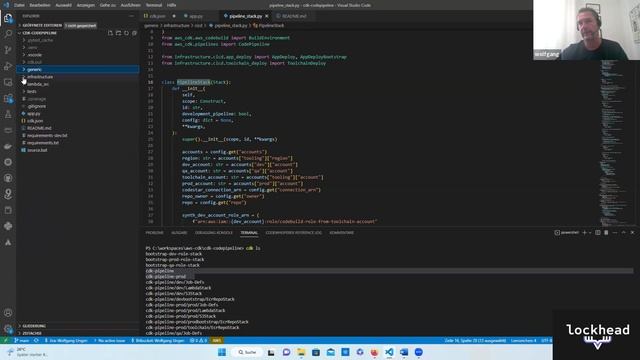
Task: Refresh the explorer file tree
Action: tap(127, 33)
